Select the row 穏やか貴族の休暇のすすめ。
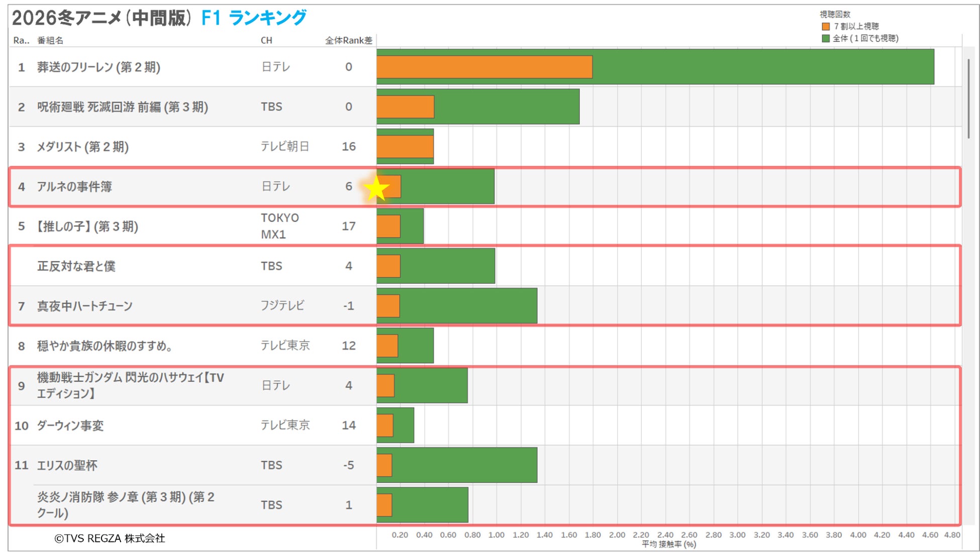980x552 pixels. point(105,346)
